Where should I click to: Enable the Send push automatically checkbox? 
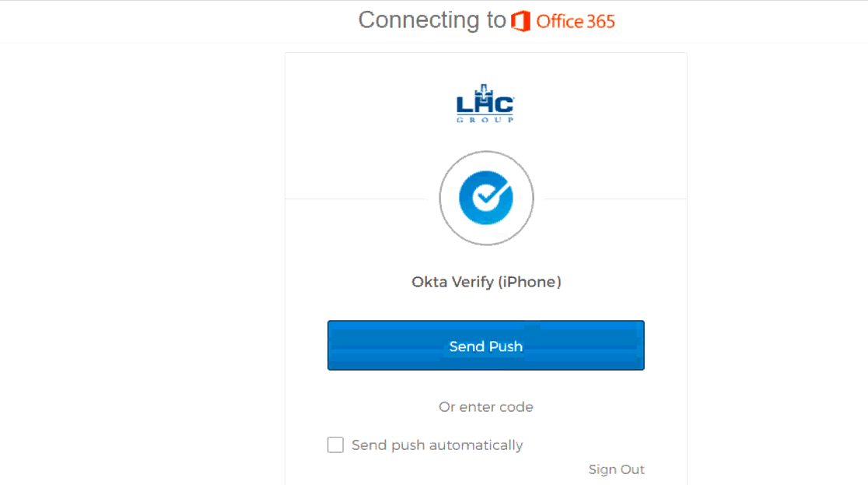(x=335, y=445)
